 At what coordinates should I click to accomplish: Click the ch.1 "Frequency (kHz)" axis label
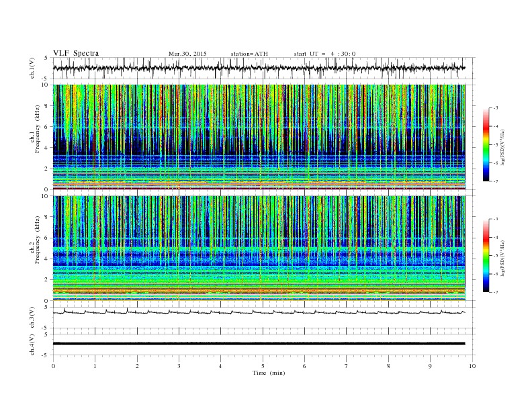pyautogui.click(x=37, y=129)
